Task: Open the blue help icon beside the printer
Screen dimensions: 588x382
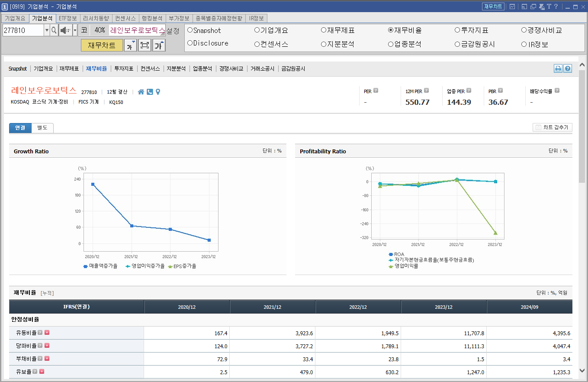Action: (568, 68)
